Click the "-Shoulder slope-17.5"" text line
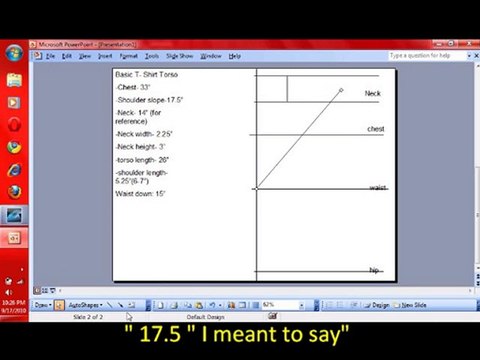This screenshot has width=480, height=360. coord(149,100)
